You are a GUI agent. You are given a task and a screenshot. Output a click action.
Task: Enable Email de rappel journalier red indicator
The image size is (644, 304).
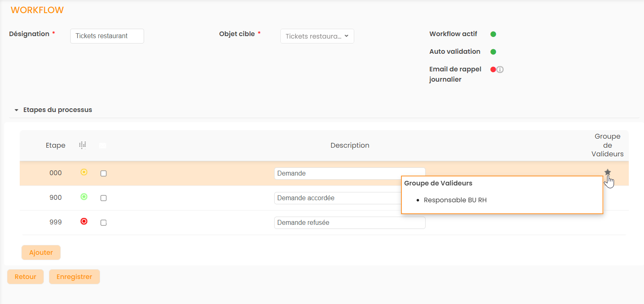click(x=493, y=69)
